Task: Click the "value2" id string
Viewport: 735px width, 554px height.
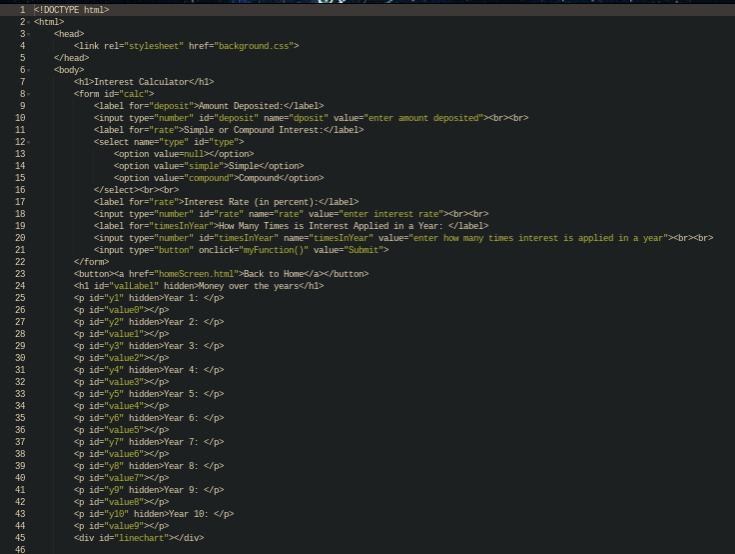Action: click(x=126, y=358)
